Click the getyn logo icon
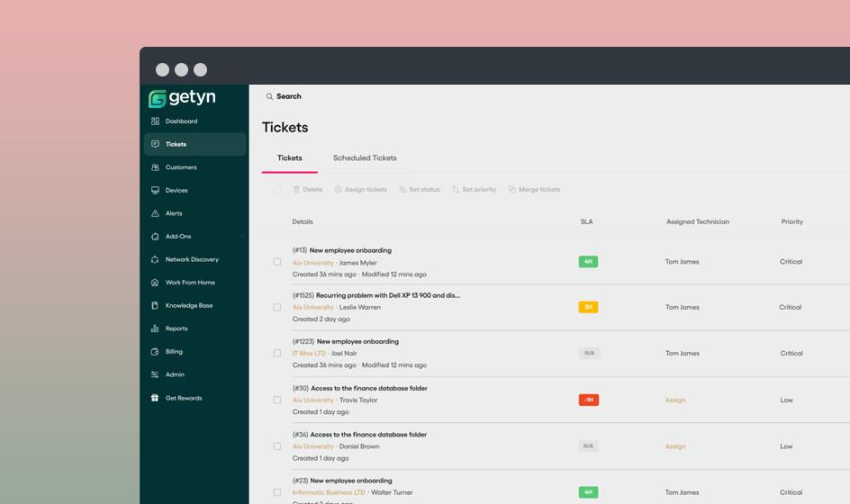This screenshot has height=504, width=850. 158,99
